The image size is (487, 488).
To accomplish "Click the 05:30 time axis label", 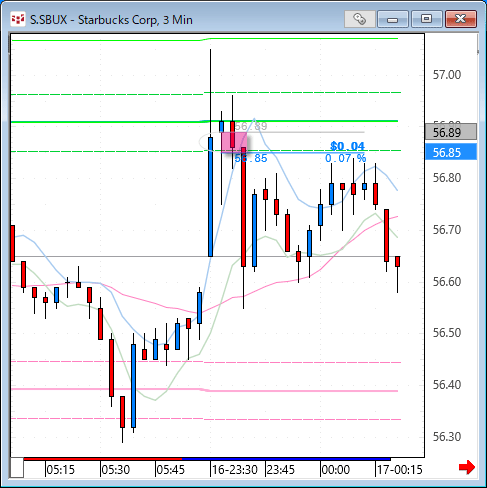I will click(x=115, y=470).
